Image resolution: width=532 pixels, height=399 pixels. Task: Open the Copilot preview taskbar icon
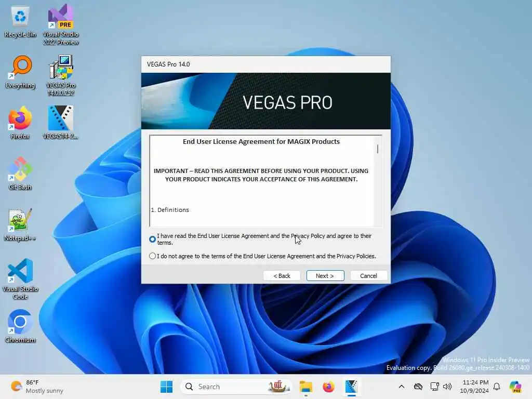[x=515, y=387]
